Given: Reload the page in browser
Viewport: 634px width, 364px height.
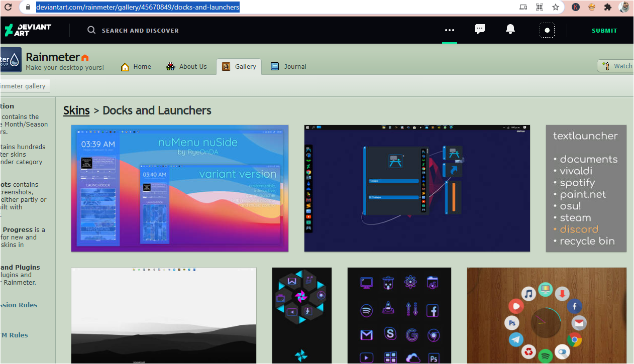Looking at the screenshot, I should tap(8, 7).
